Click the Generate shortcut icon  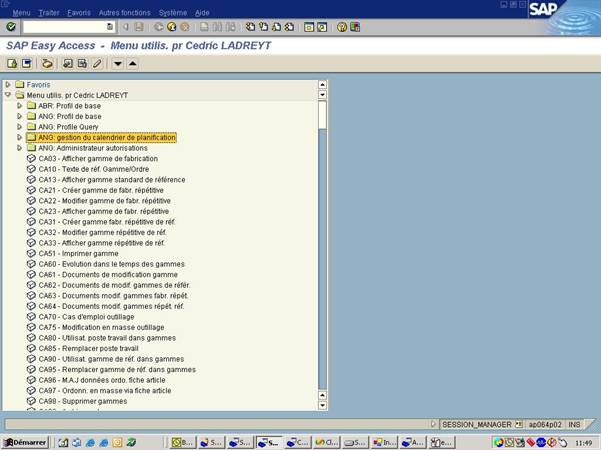pos(322,27)
